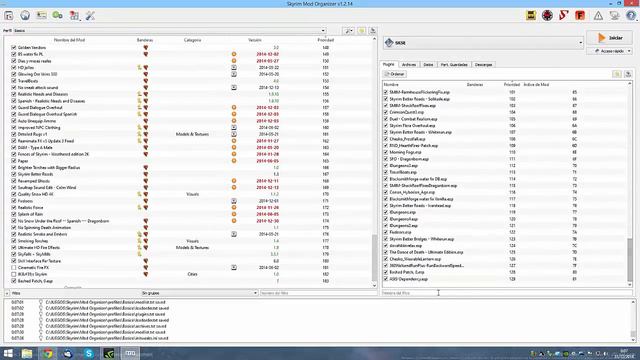Sort mods by Prioridad column header
The image size is (640, 360).
(326, 40)
